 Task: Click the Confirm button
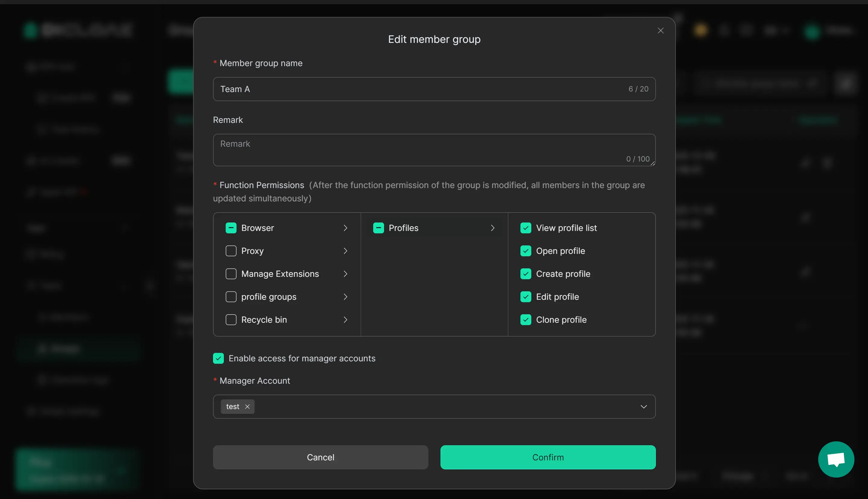click(x=548, y=457)
